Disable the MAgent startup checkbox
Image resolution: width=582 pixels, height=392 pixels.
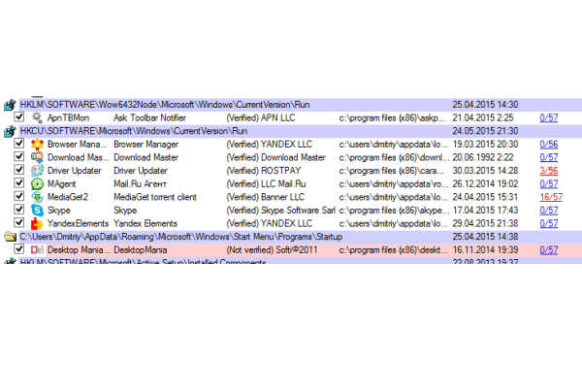[19, 183]
